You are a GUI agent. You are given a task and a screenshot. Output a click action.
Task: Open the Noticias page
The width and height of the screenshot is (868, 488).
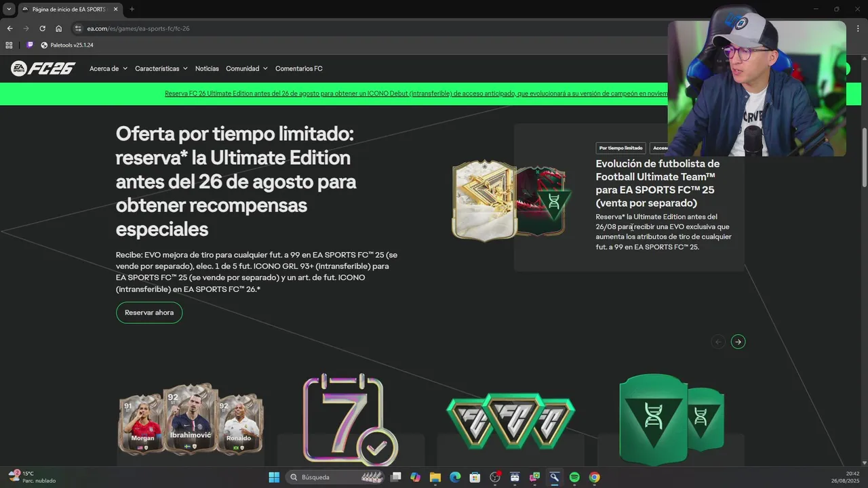tap(207, 68)
